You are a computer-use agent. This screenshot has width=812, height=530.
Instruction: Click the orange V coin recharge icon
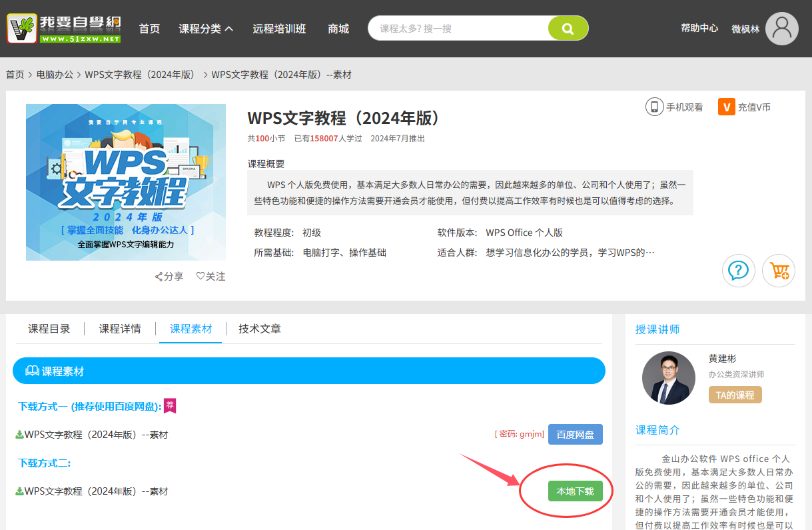pyautogui.click(x=726, y=107)
